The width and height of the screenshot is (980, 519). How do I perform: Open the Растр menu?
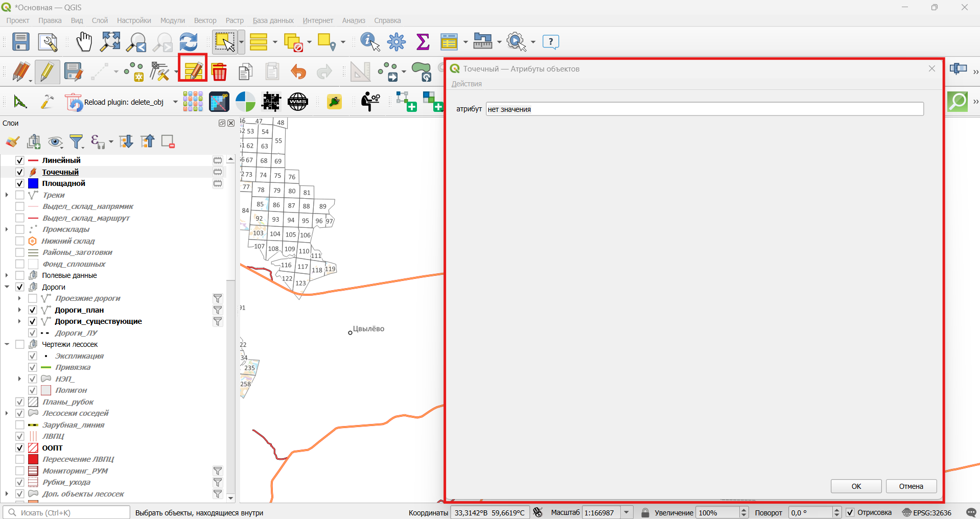[x=235, y=20]
